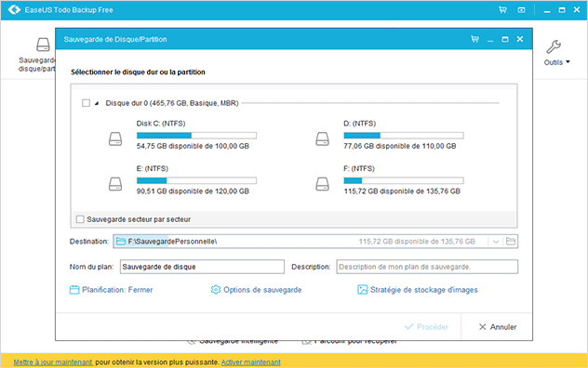Image resolution: width=588 pixels, height=368 pixels.
Task: Click E: partition usage bar
Action: click(x=196, y=180)
